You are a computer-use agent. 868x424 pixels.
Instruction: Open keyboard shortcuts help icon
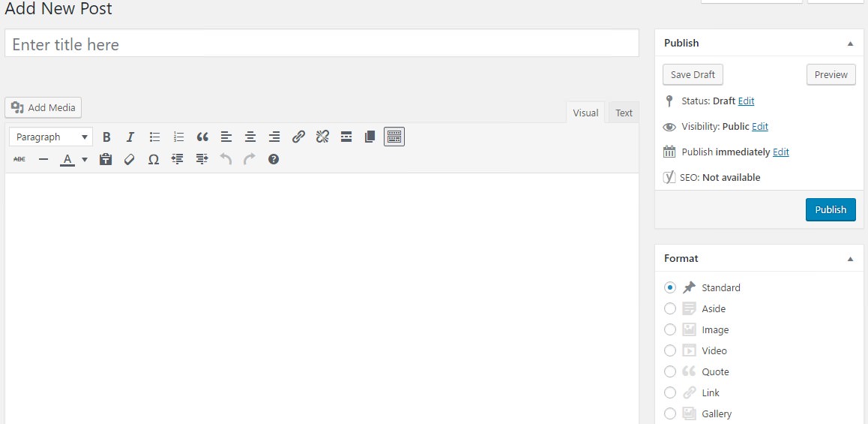click(274, 159)
